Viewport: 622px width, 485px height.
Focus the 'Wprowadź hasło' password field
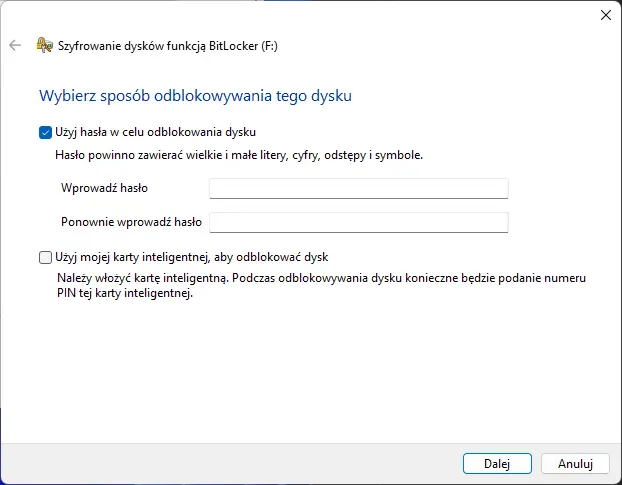click(x=359, y=188)
